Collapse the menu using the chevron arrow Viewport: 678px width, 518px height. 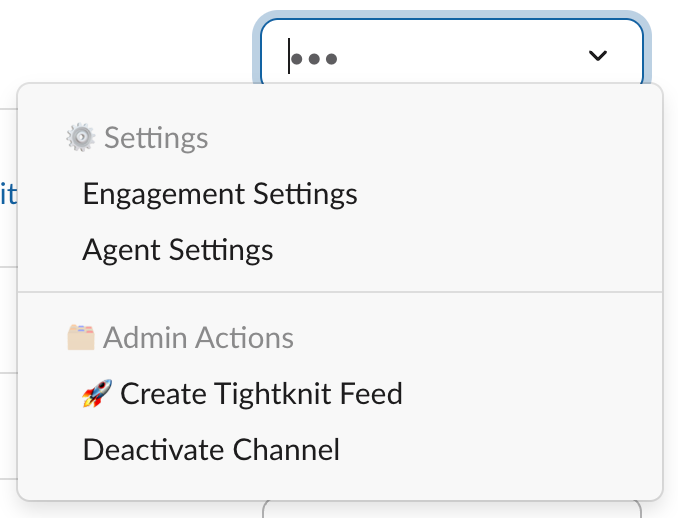(598, 56)
